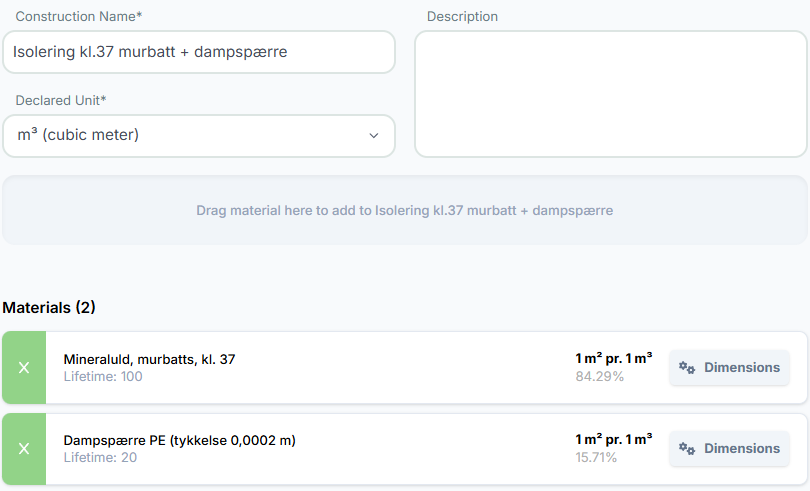Remove the Dampspærre PE material with X
The height and width of the screenshot is (491, 810).
(24, 449)
